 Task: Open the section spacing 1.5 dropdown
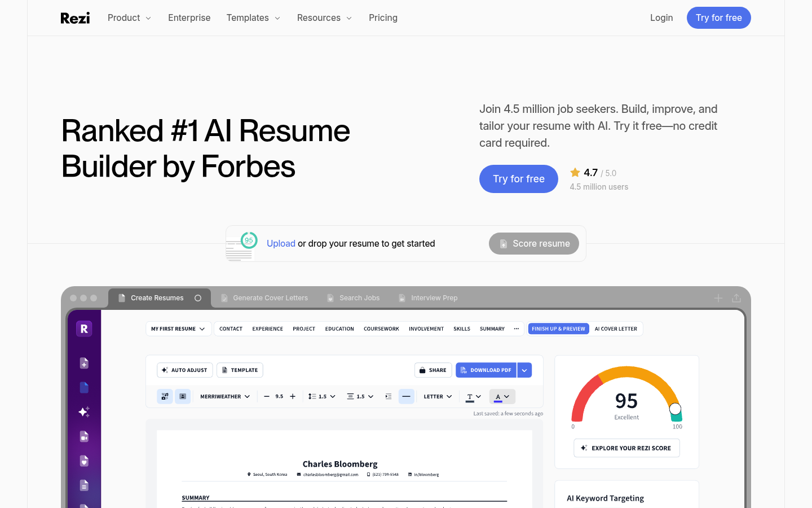click(x=360, y=397)
